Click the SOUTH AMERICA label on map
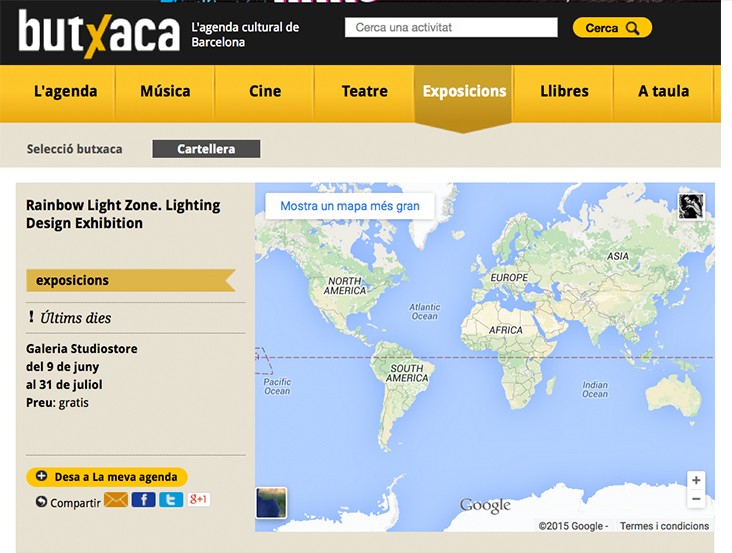This screenshot has height=553, width=732. tap(407, 373)
